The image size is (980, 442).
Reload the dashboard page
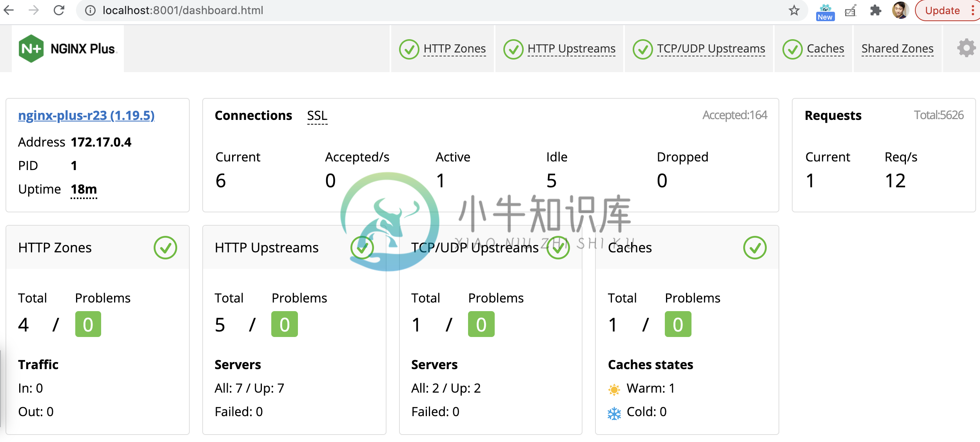click(x=59, y=10)
